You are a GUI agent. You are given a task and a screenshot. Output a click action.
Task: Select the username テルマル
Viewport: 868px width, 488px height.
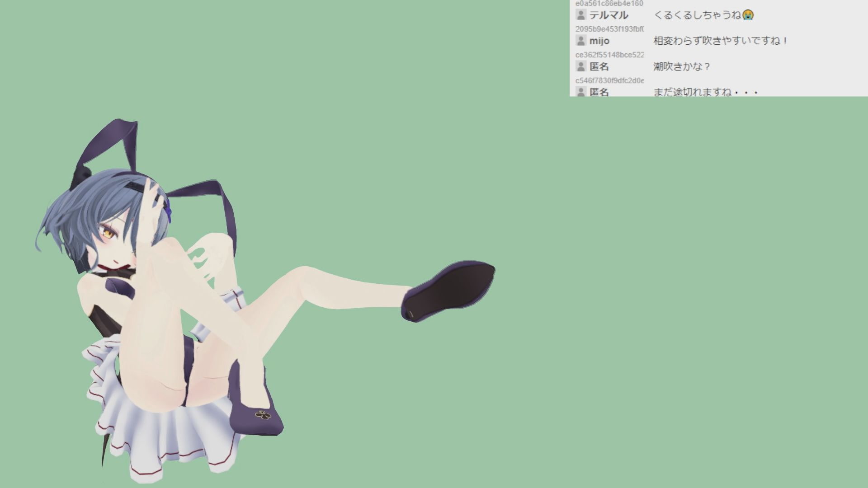609,15
